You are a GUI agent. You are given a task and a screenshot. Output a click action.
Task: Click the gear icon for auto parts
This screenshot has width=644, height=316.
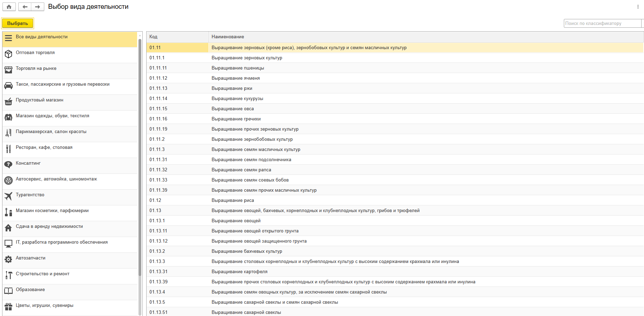(8, 259)
